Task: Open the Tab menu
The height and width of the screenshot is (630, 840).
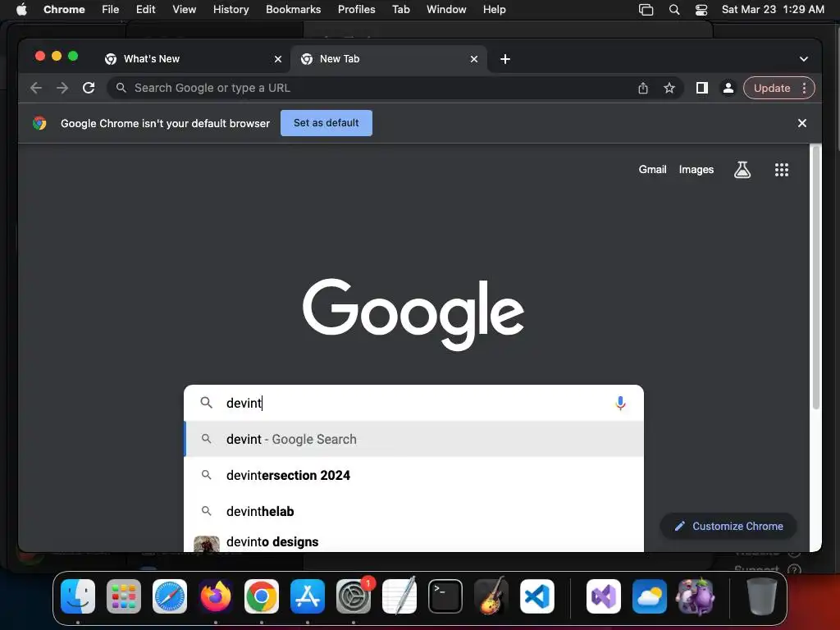Action: click(400, 10)
